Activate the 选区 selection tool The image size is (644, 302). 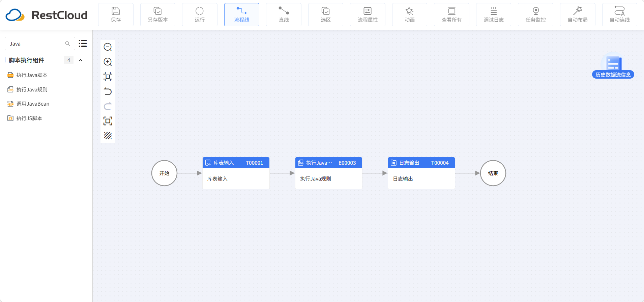(326, 15)
